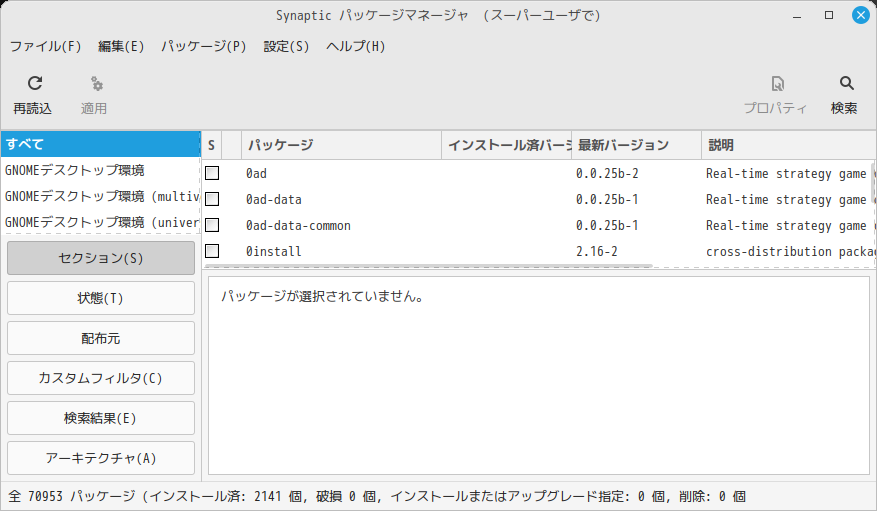Open the 設定(S) menu
The image size is (877, 511).
pyautogui.click(x=286, y=46)
